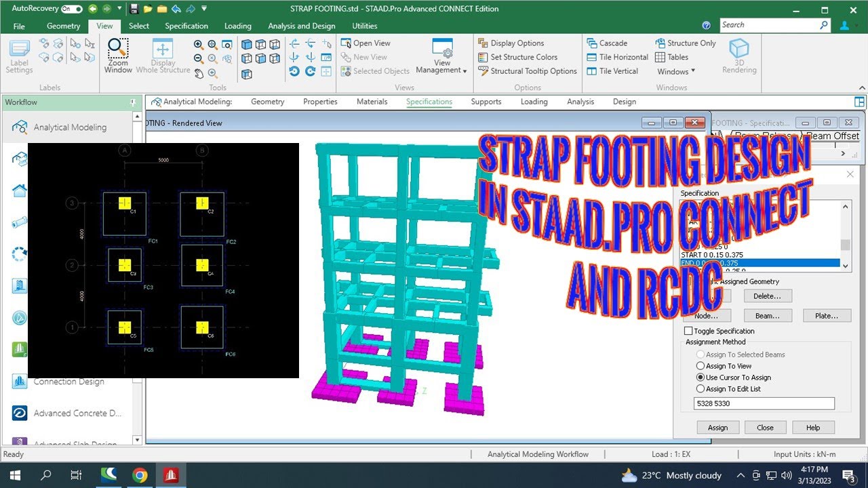The height and width of the screenshot is (488, 868).
Task: Cascade the open windows
Action: point(607,43)
